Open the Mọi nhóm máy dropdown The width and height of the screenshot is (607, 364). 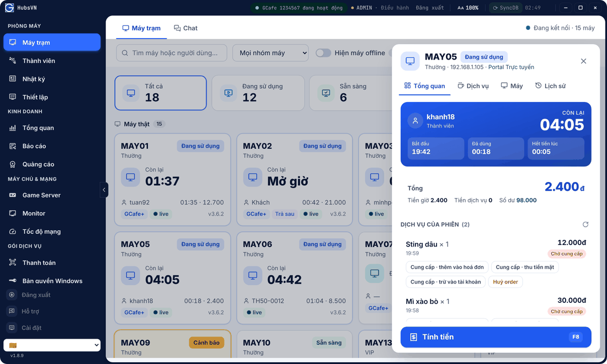270,53
